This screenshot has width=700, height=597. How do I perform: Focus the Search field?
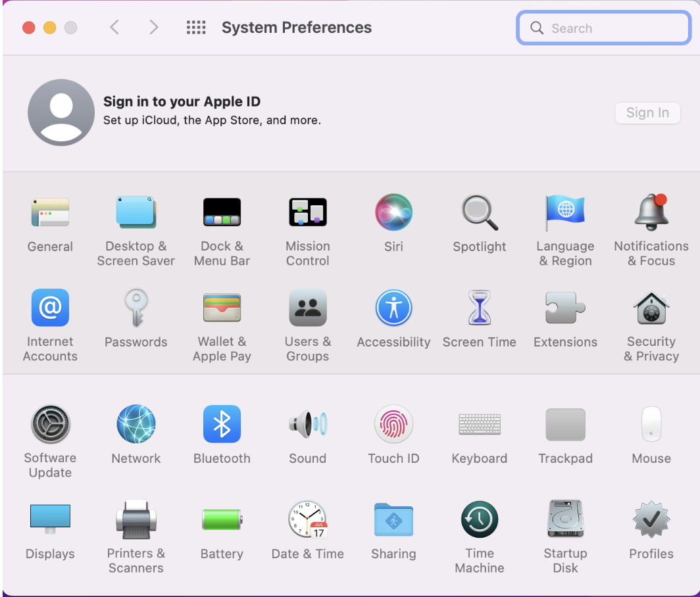tap(603, 28)
